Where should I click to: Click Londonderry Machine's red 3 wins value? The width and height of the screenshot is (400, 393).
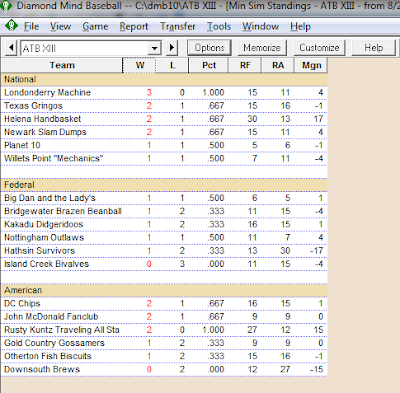[149, 92]
